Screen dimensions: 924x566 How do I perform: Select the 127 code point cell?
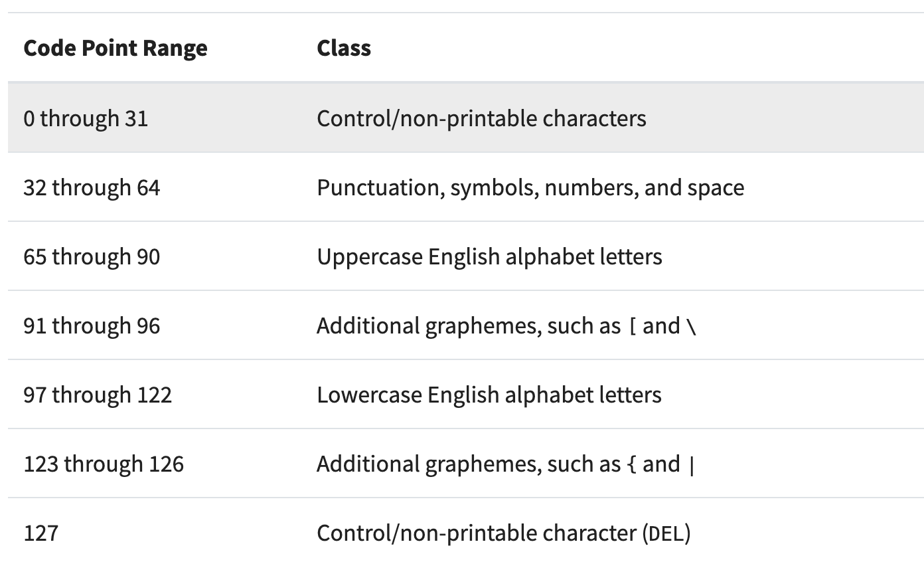pyautogui.click(x=40, y=533)
